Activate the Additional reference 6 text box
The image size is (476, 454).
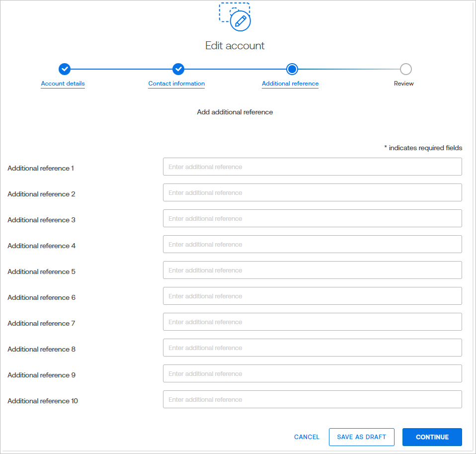[312, 296]
